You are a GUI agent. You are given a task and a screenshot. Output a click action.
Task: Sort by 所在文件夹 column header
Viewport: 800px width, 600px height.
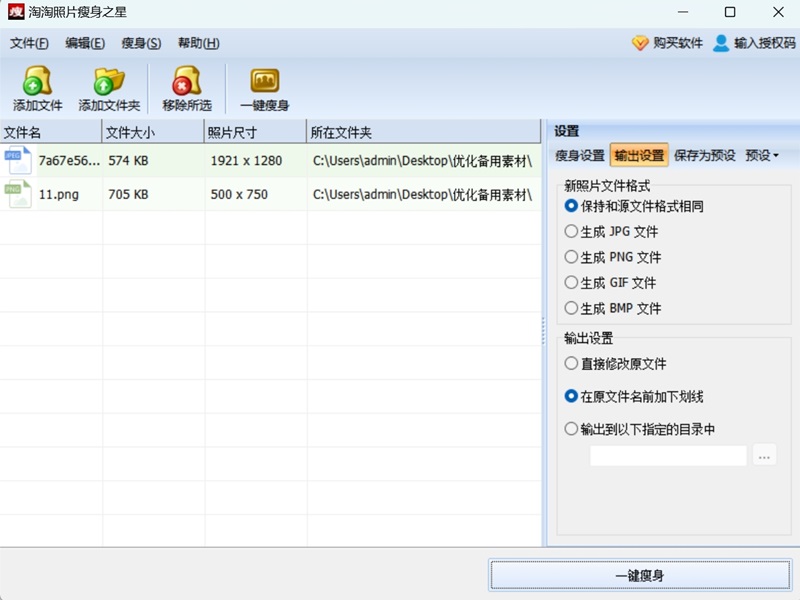423,133
